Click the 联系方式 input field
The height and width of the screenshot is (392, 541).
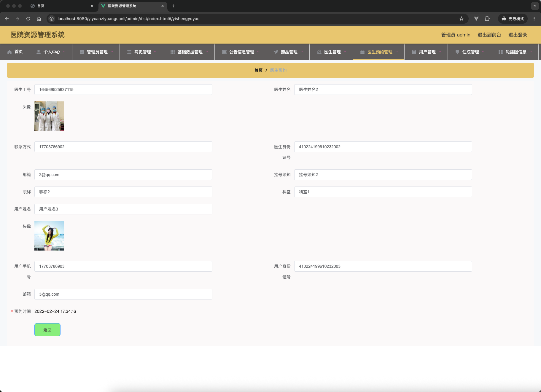pyautogui.click(x=123, y=147)
